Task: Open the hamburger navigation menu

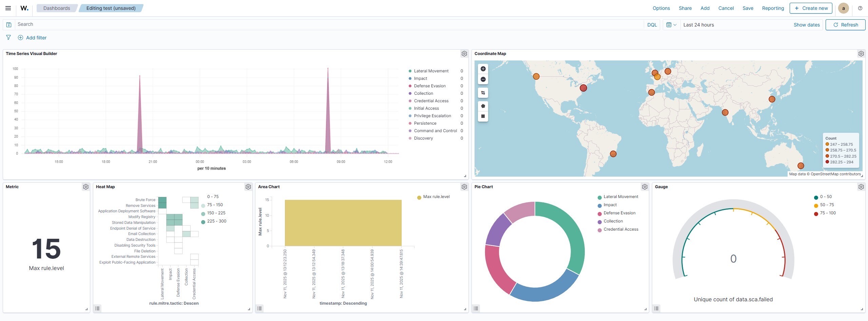Action: click(x=8, y=8)
